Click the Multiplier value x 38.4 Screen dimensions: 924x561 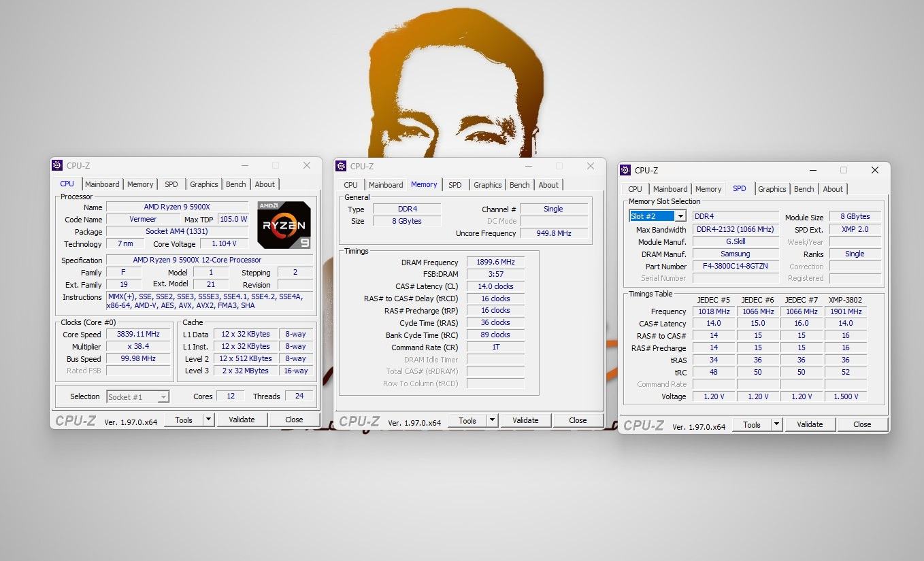(138, 346)
